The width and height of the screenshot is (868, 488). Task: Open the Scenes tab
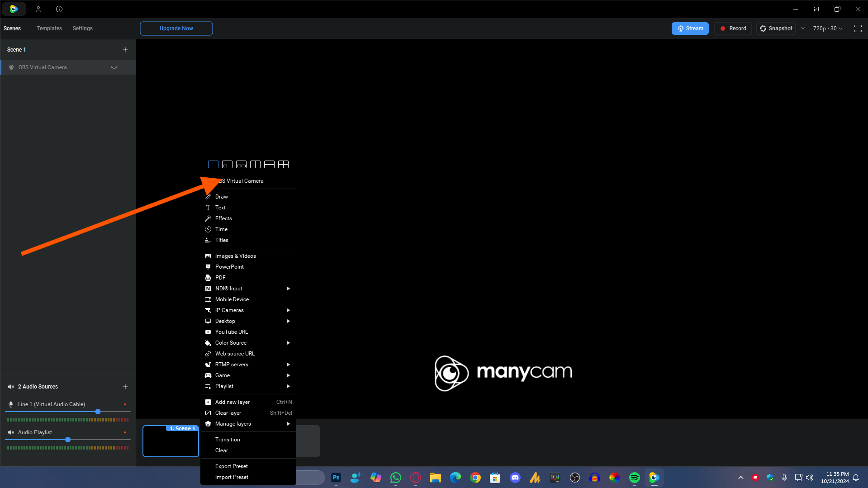pos(12,28)
